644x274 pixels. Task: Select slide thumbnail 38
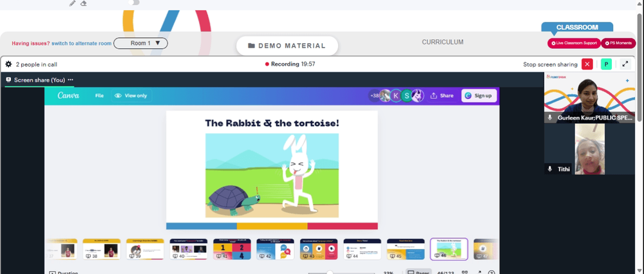[102, 249]
